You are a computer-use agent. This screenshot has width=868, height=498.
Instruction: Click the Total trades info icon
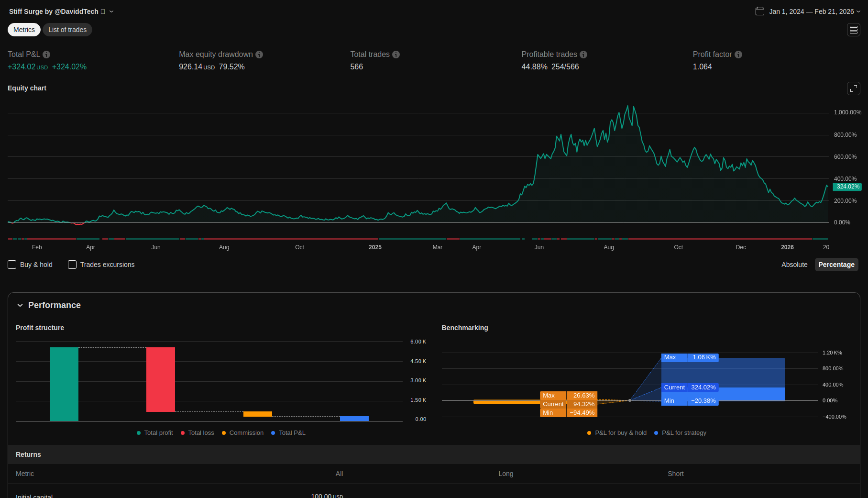(396, 55)
